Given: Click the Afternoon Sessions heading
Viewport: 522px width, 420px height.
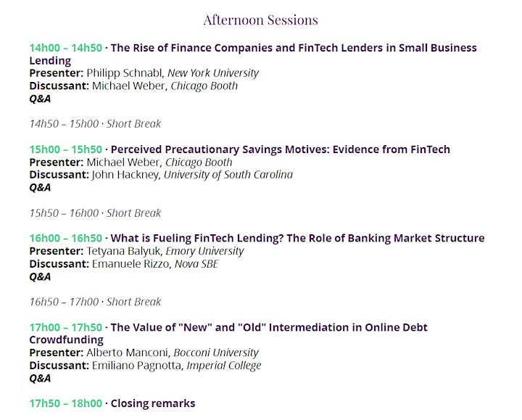Looking at the screenshot, I should pos(261,20).
